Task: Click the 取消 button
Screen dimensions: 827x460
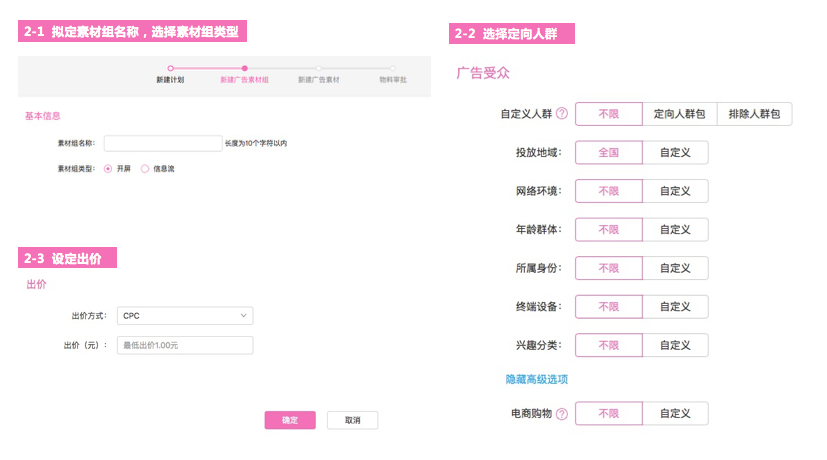Action: click(352, 420)
